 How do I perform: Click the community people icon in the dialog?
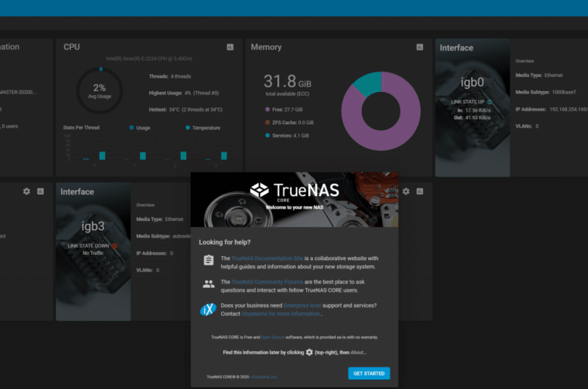click(209, 284)
